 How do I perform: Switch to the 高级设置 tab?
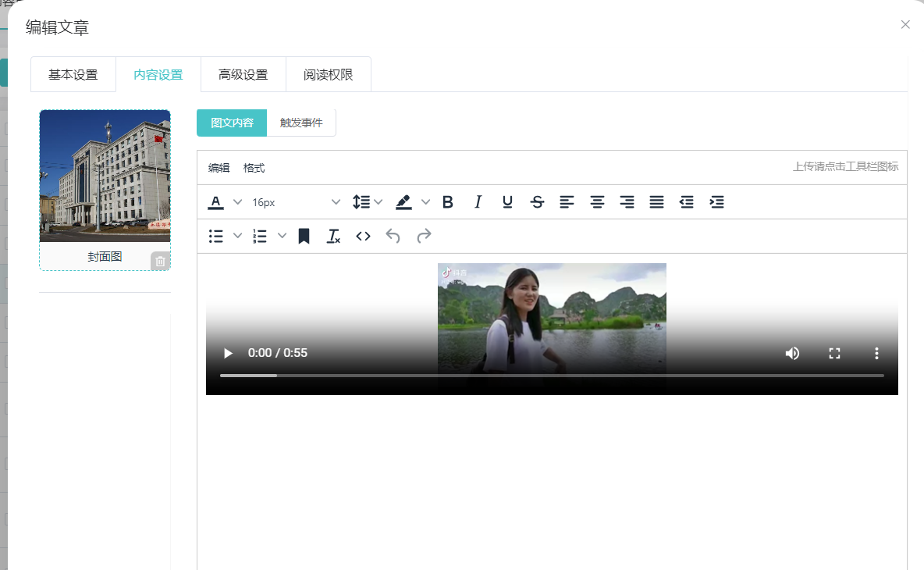[x=243, y=73]
